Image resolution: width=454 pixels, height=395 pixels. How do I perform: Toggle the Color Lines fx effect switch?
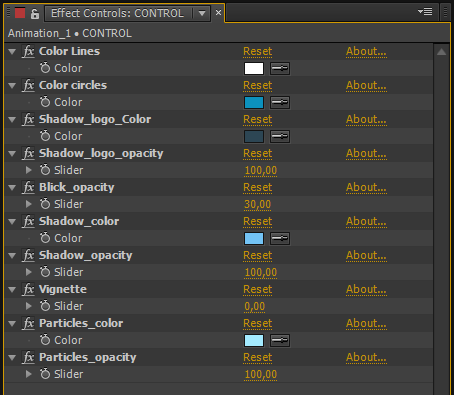tap(29, 51)
